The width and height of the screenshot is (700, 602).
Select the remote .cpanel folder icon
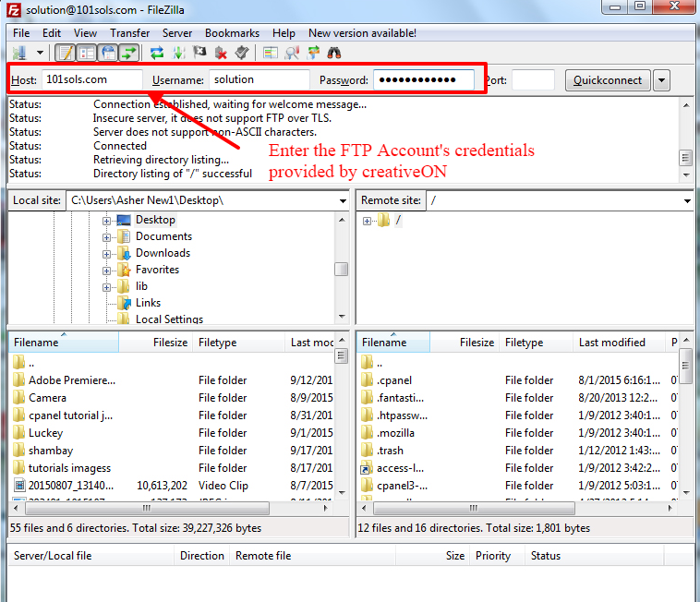click(367, 379)
